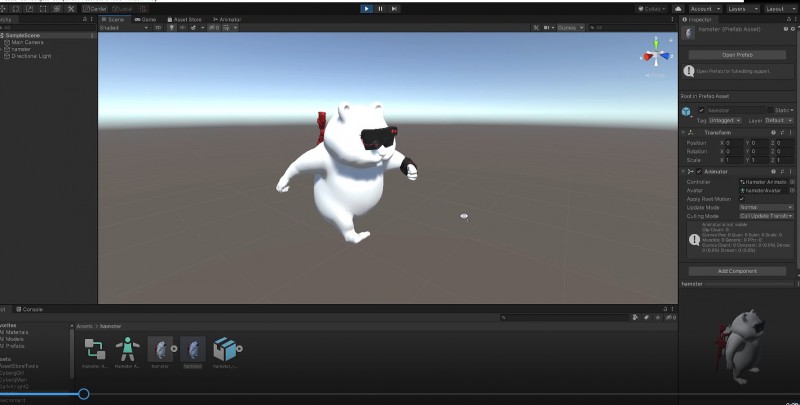Select the hamster Avatar asset icon
This screenshot has height=405, width=800.
tap(128, 349)
